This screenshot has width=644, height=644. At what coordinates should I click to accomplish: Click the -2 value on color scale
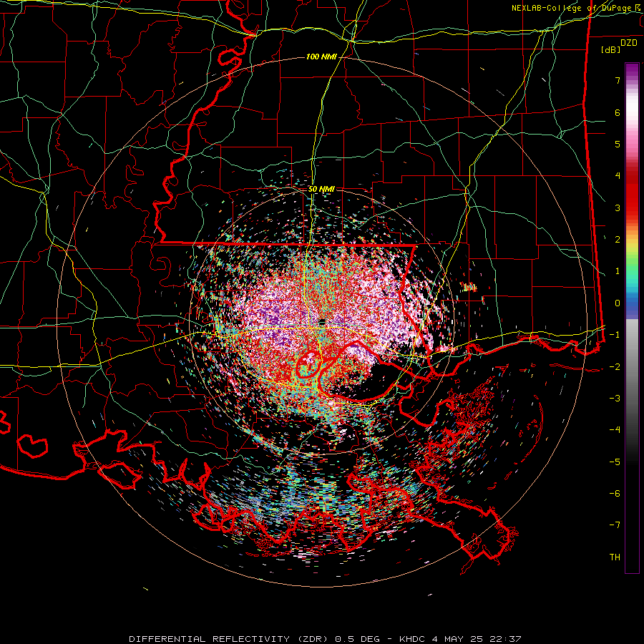pos(615,366)
